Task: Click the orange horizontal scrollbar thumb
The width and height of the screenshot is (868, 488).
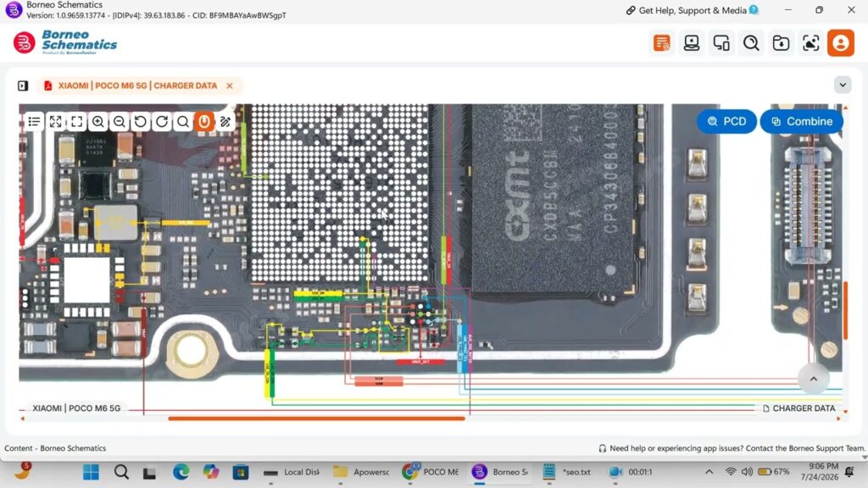Action: 316,419
